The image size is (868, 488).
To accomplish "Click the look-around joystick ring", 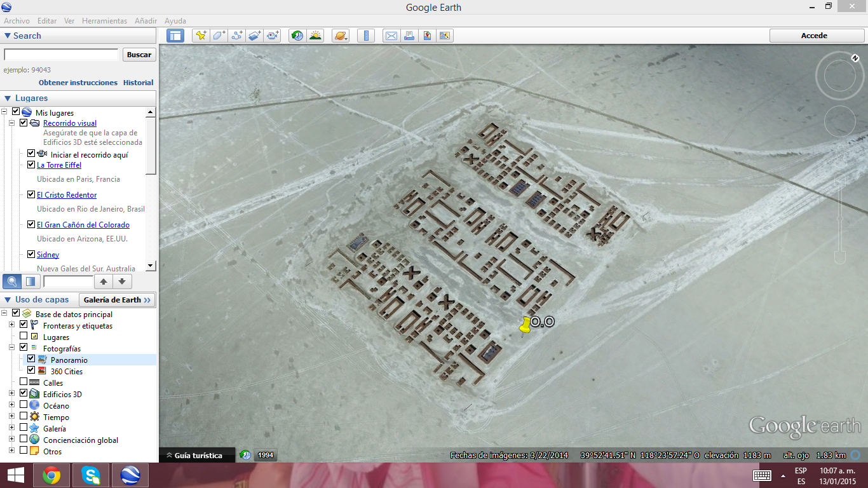I will coord(839,76).
